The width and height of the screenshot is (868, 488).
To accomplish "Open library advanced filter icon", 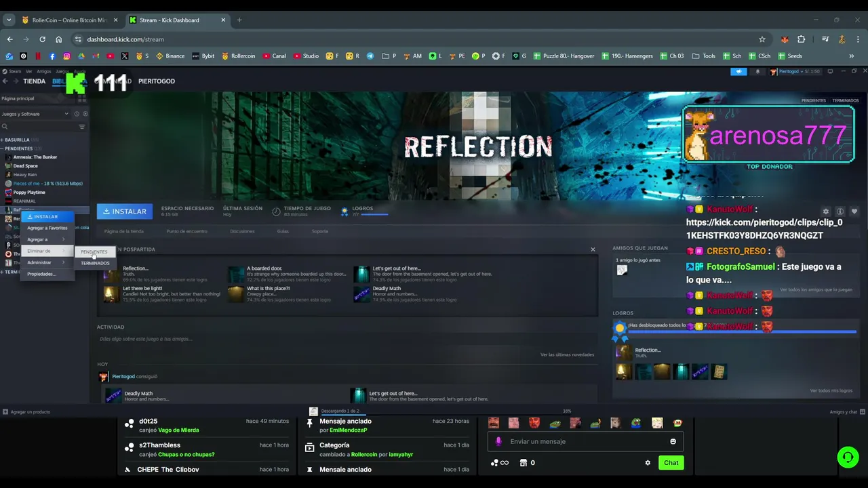I will click(x=82, y=127).
